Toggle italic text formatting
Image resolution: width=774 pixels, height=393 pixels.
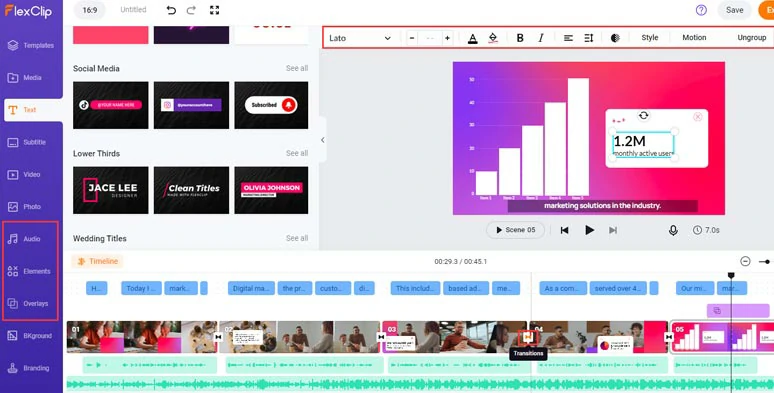[541, 38]
